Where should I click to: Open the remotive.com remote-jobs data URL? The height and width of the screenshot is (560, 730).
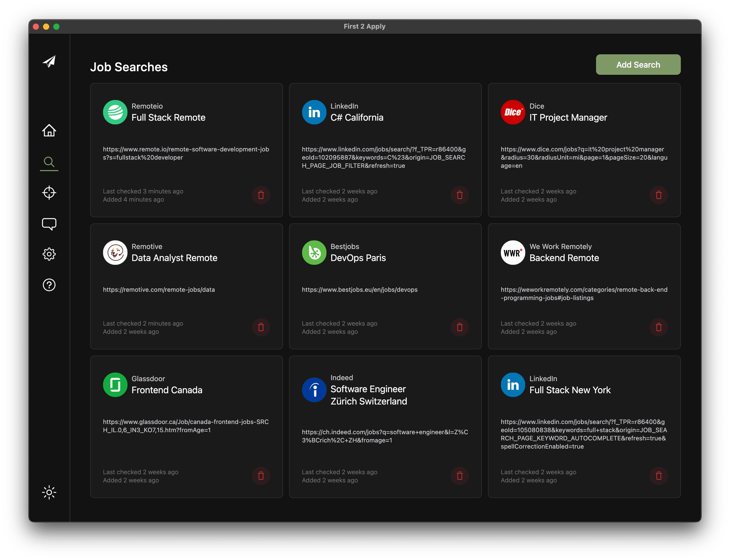(159, 290)
